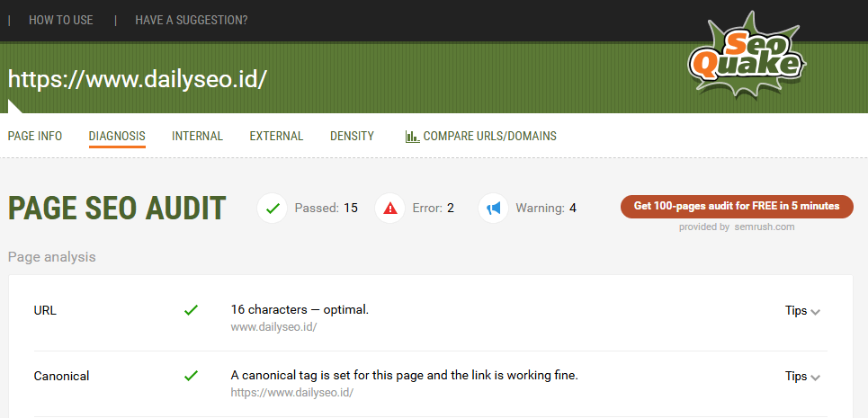Viewport: 868px width, 418px height.
Task: Click the https://www.dailyseo.id/ header URL
Action: 138,80
